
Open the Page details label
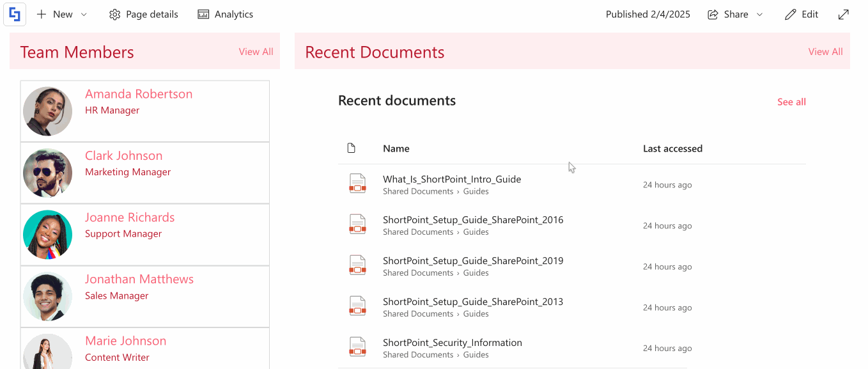point(152,14)
